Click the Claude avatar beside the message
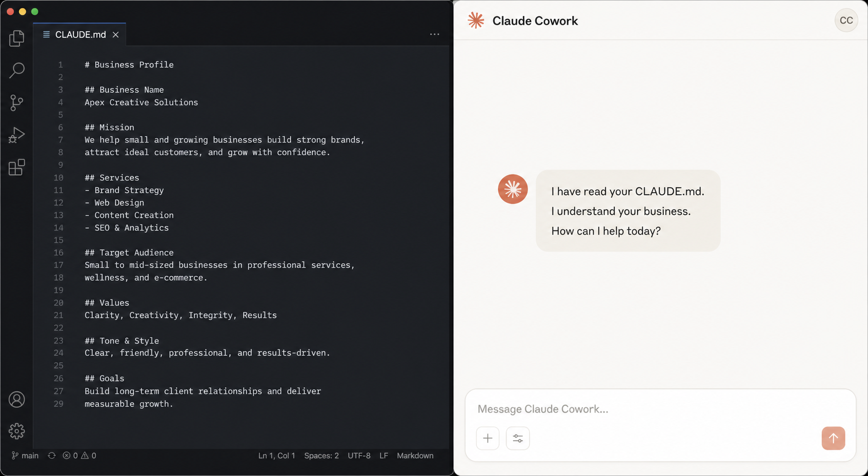This screenshot has height=476, width=868. (513, 189)
